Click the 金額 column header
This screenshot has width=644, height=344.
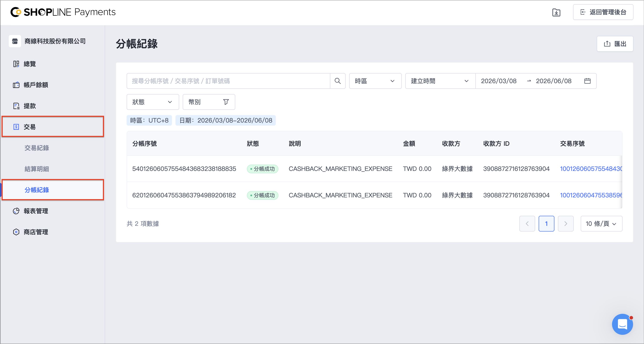tap(409, 144)
